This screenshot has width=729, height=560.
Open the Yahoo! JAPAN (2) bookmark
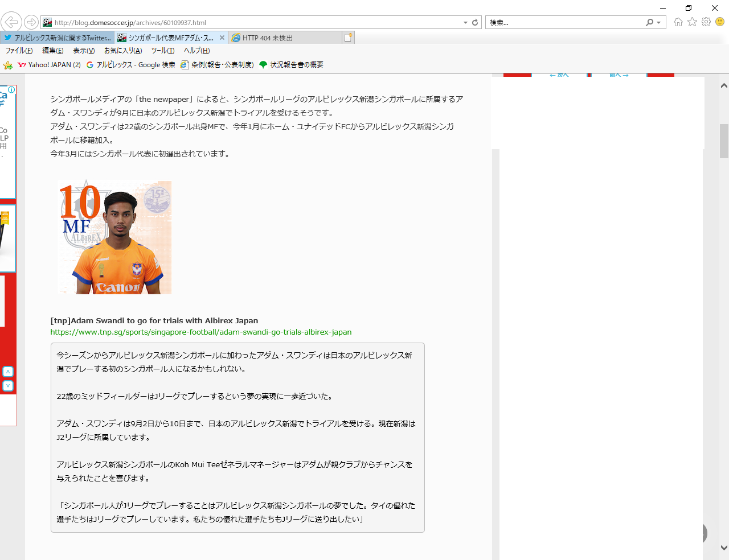point(49,65)
